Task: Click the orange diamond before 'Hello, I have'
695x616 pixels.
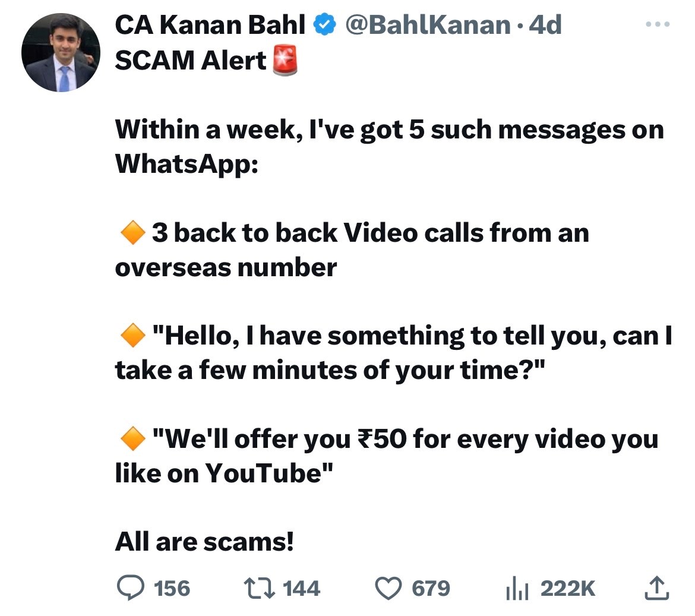Action: [132, 336]
